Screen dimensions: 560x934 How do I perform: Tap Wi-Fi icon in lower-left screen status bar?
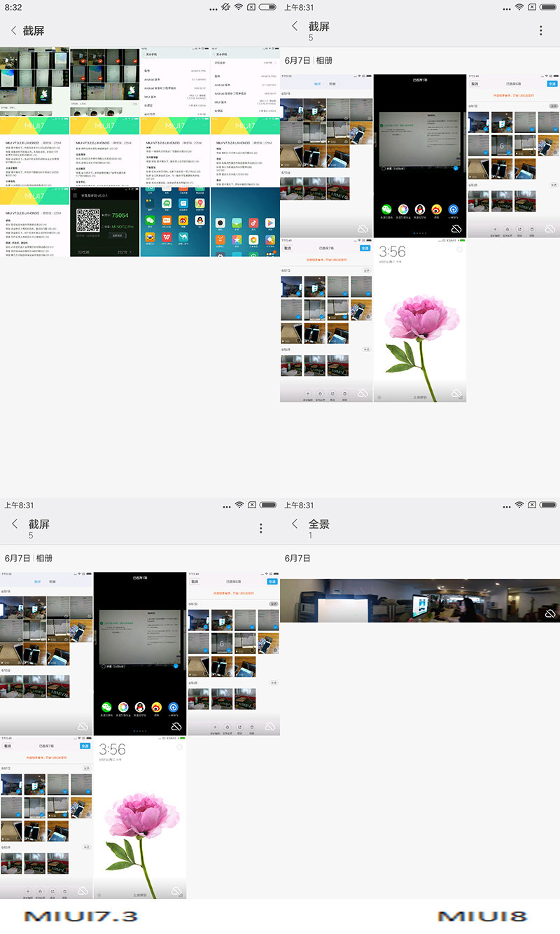(x=239, y=505)
